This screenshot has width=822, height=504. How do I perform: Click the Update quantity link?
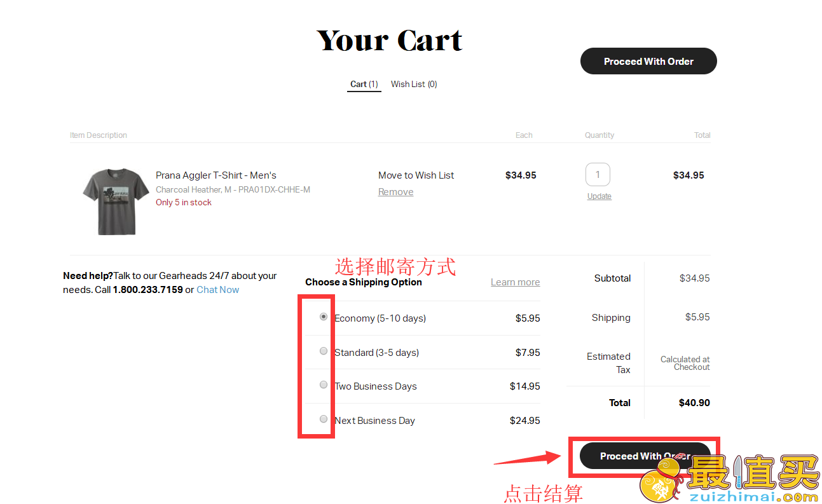point(599,196)
